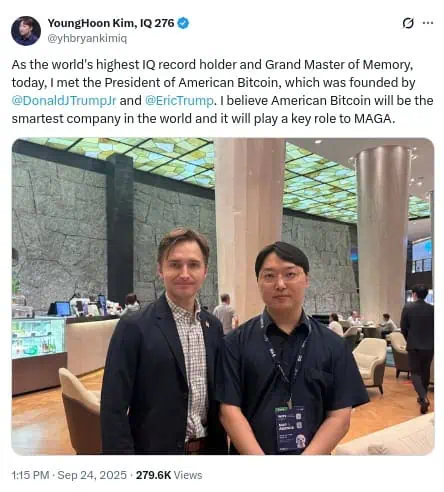Click the 1:15 PM timestamp
This screenshot has height=492, width=444.
click(30, 475)
